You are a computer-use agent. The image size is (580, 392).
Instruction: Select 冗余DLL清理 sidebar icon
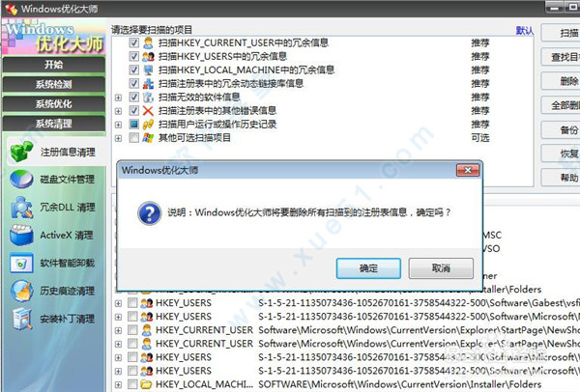tap(21, 208)
